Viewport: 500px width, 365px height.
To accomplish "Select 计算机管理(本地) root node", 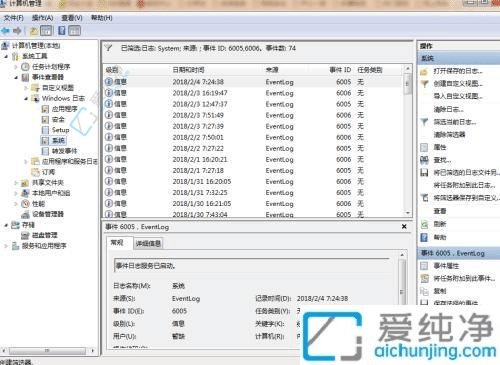I will 36,46.
